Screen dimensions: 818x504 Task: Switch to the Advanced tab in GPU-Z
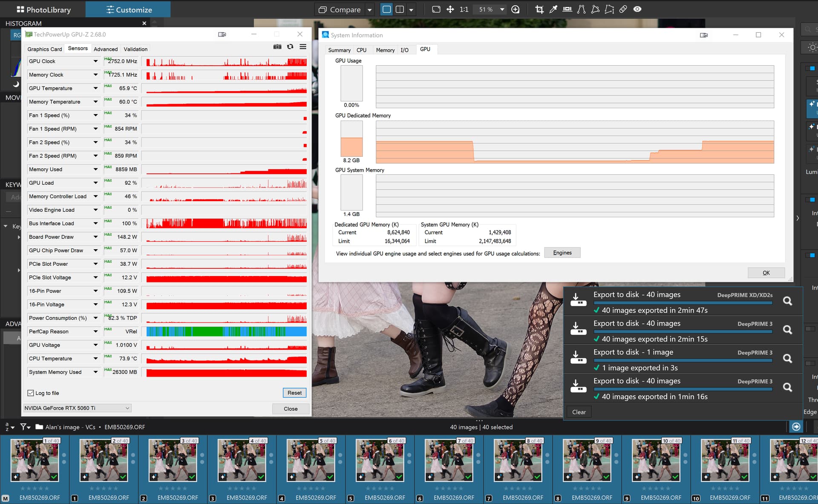106,49
